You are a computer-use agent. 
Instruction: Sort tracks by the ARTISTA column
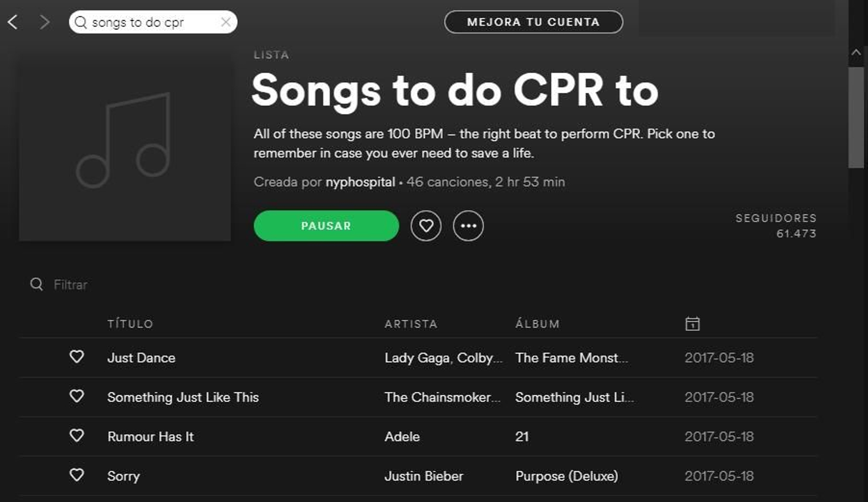coord(411,323)
